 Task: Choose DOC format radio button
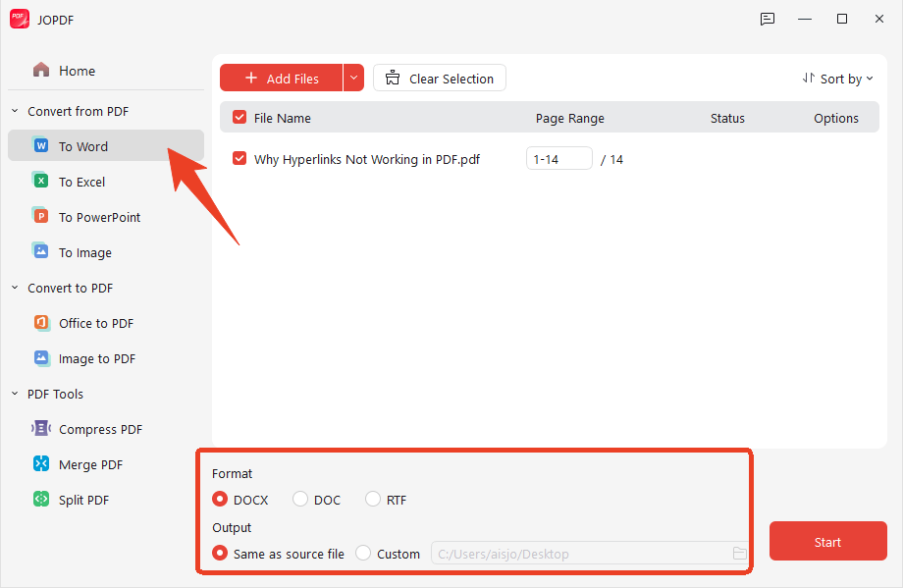(x=300, y=499)
